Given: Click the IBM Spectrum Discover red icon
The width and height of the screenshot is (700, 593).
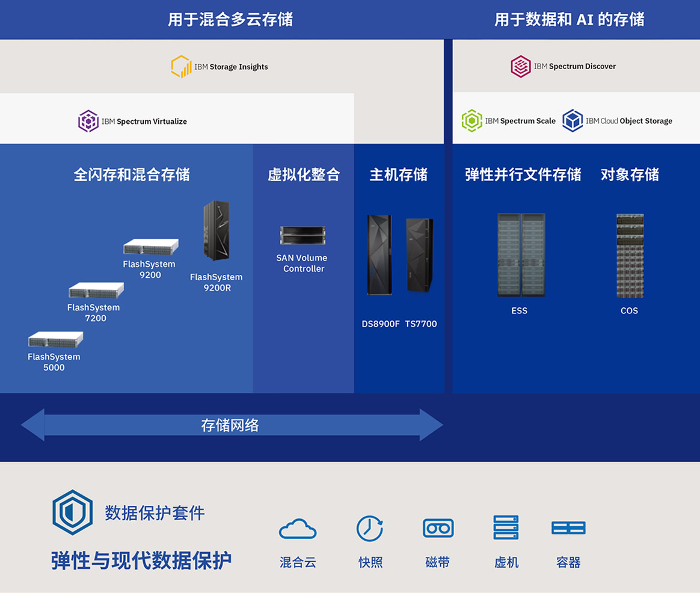Looking at the screenshot, I should tap(521, 67).
